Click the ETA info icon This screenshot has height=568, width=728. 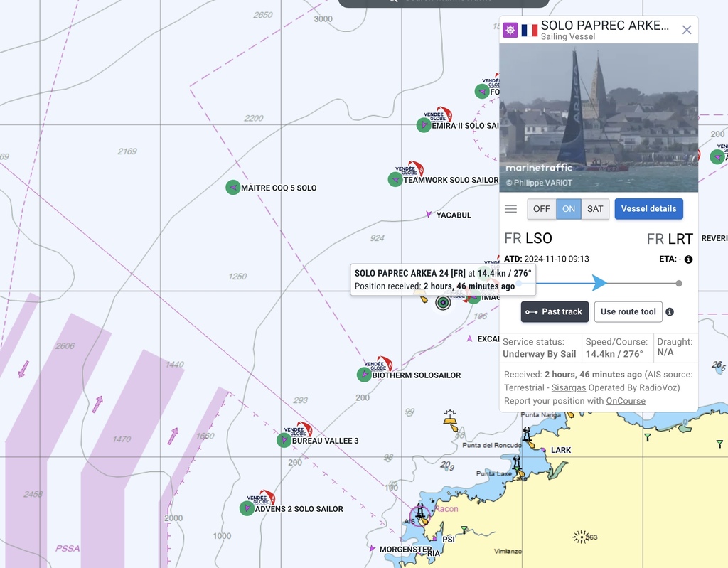coord(688,259)
